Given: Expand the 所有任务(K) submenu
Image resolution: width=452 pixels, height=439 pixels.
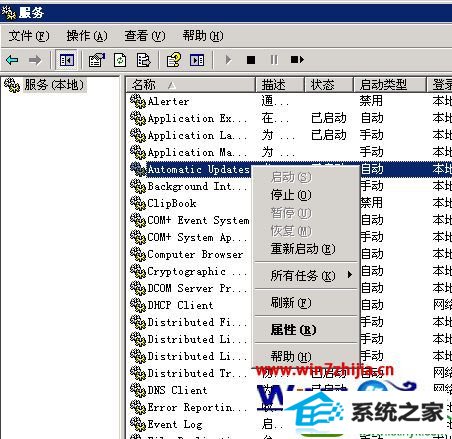Looking at the screenshot, I should pyautogui.click(x=306, y=275).
